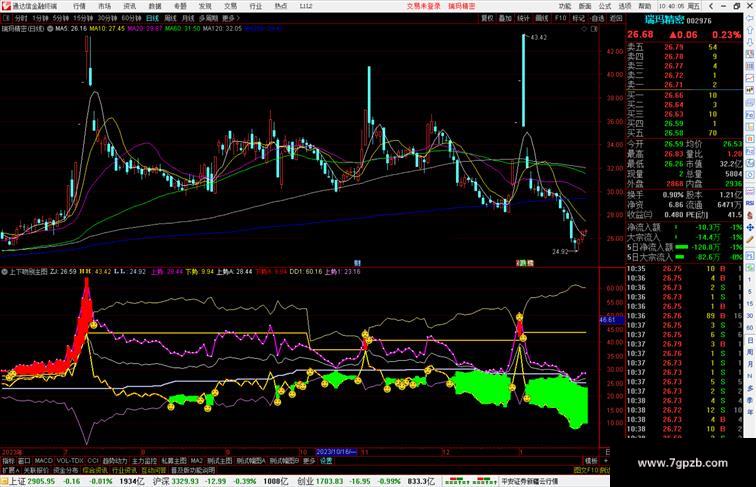Image resolution: width=756 pixels, height=487 pixels.
Task: Click the 沪深 index in status bar
Action: 161,481
